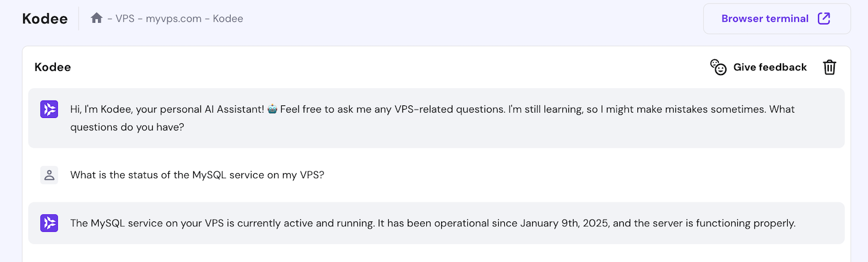Click the user question about MySQL status
Screen dimensions: 868x262
[x=197, y=175]
